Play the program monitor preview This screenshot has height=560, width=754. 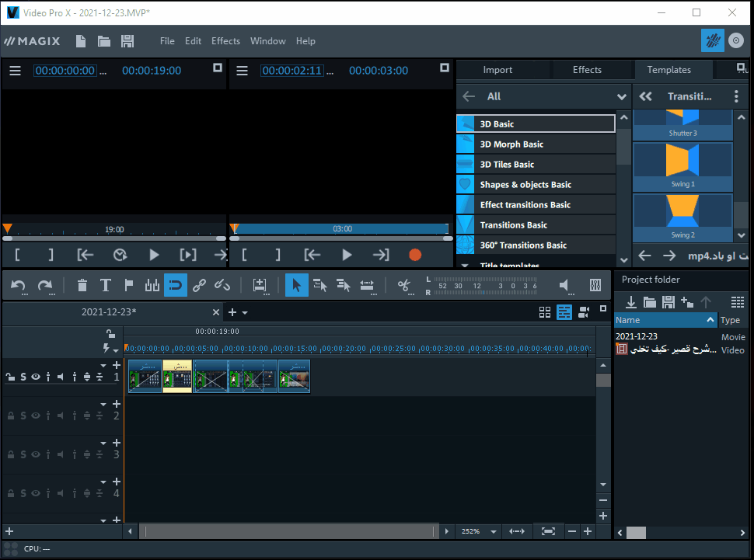coord(347,255)
